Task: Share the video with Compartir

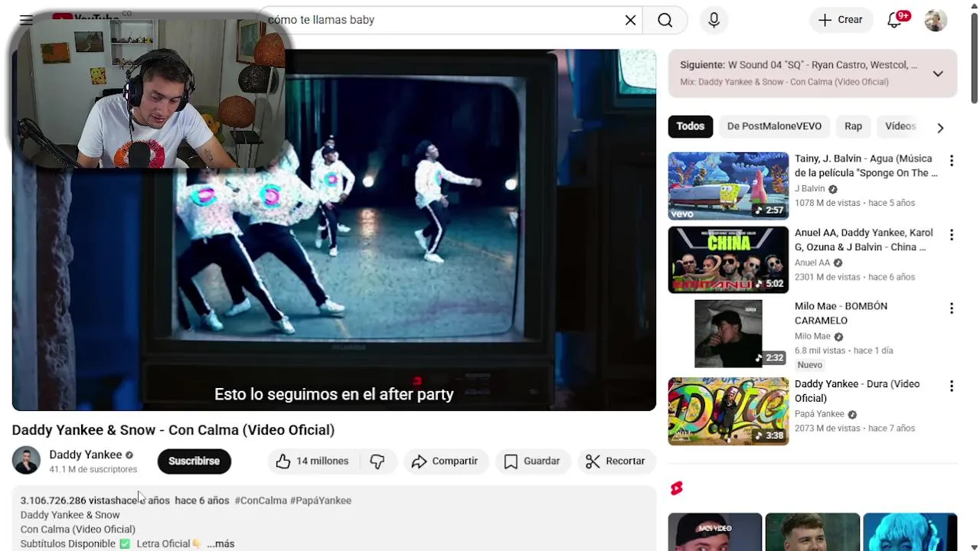Action: pyautogui.click(x=445, y=461)
